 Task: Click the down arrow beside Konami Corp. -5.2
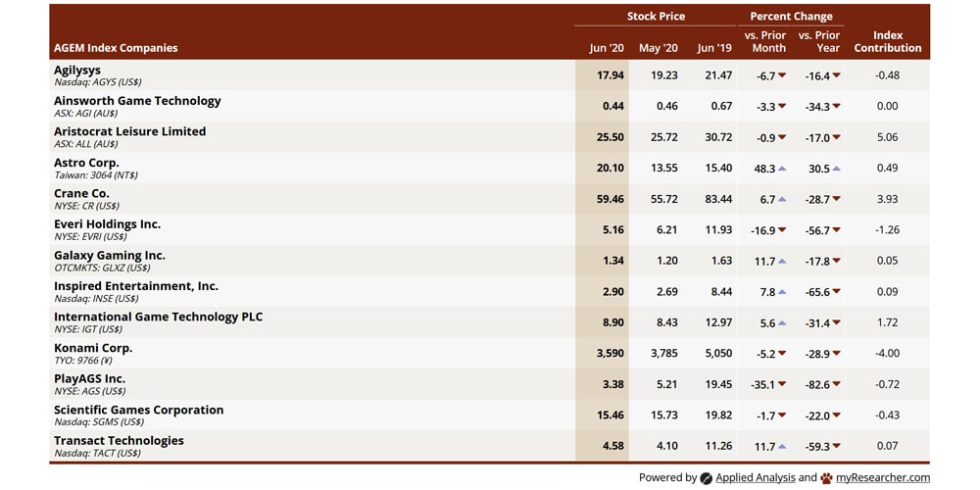coord(782,354)
